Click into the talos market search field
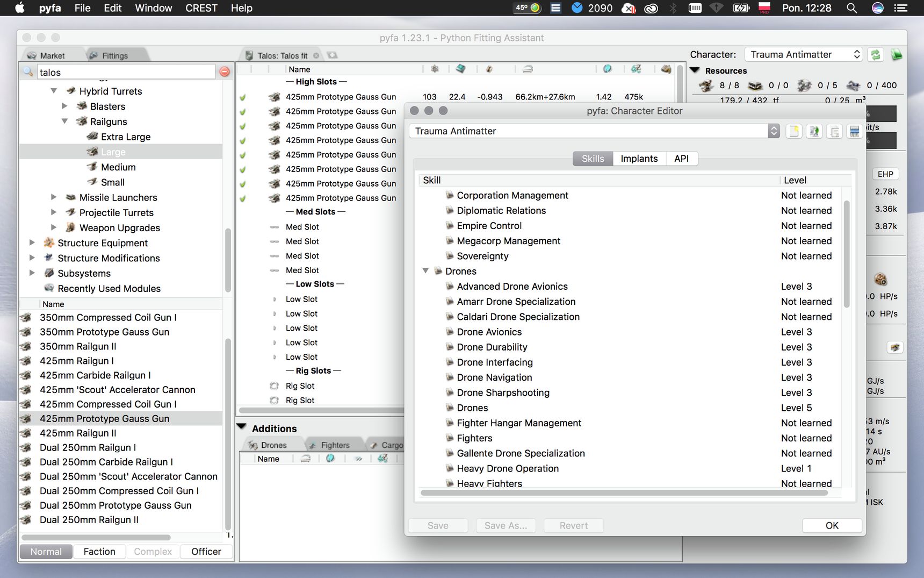The height and width of the screenshot is (578, 924). tap(126, 72)
